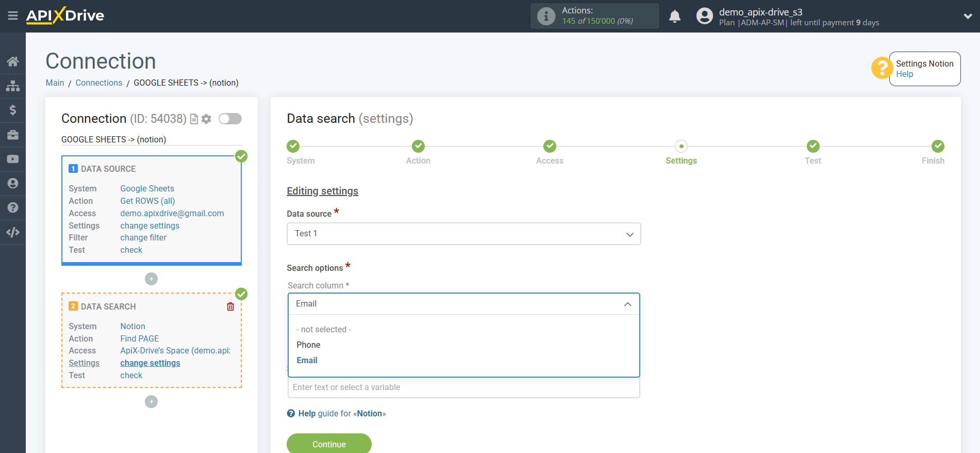Open the Connections sitemap sidebar icon
The width and height of the screenshot is (980, 453).
pos(13,86)
